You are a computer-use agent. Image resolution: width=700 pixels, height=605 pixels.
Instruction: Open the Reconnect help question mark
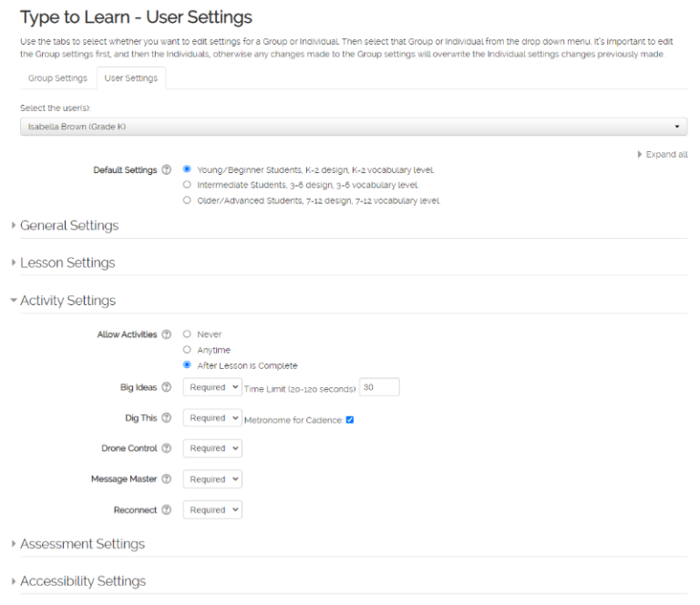(166, 510)
